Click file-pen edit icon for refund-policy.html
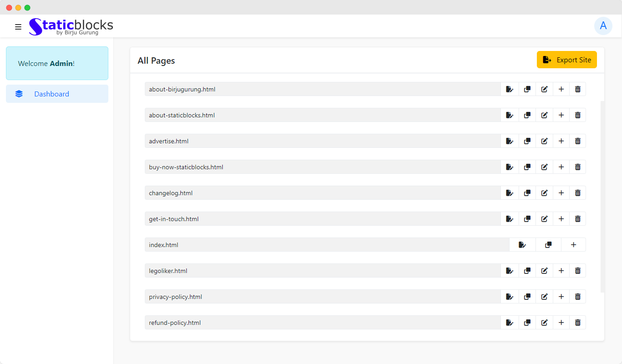Image resolution: width=622 pixels, height=364 pixels. [510, 323]
